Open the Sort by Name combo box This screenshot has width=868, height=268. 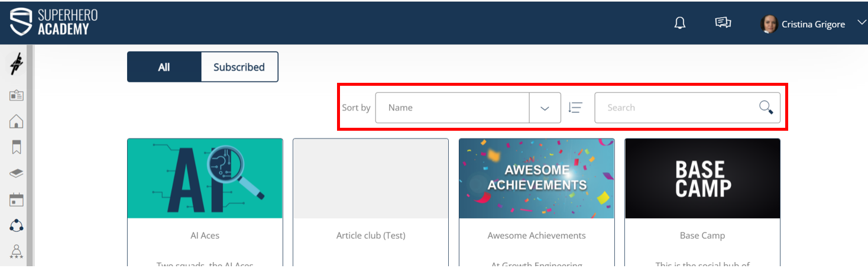452,108
